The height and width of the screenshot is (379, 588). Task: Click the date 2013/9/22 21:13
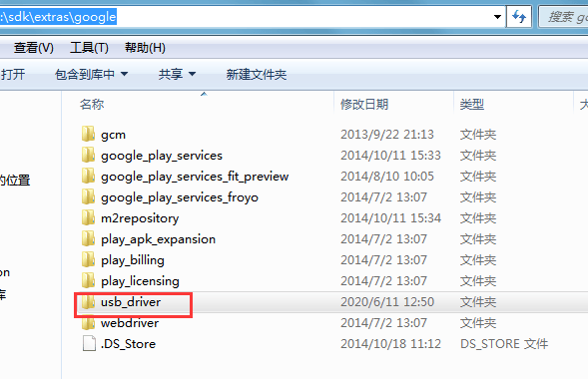click(x=387, y=135)
